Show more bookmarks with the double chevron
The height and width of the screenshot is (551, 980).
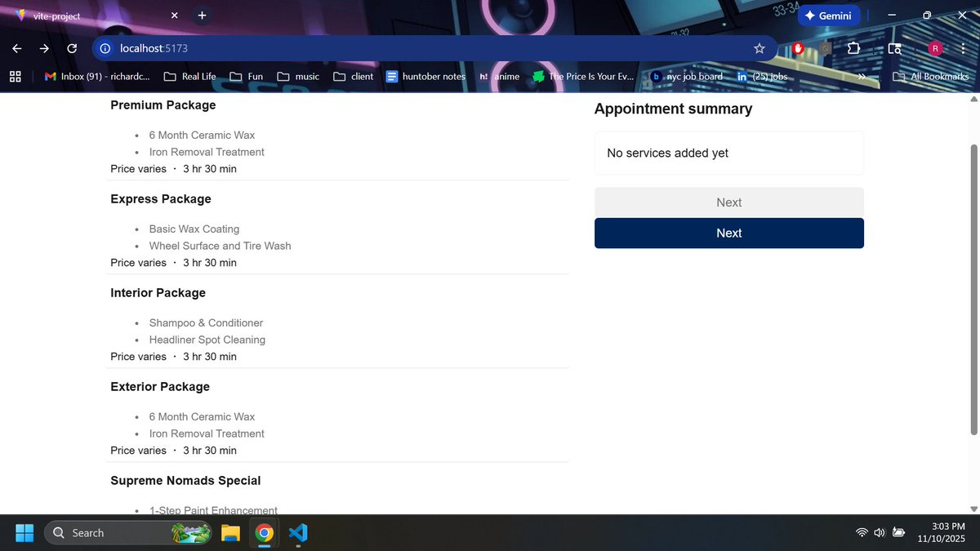pyautogui.click(x=861, y=76)
